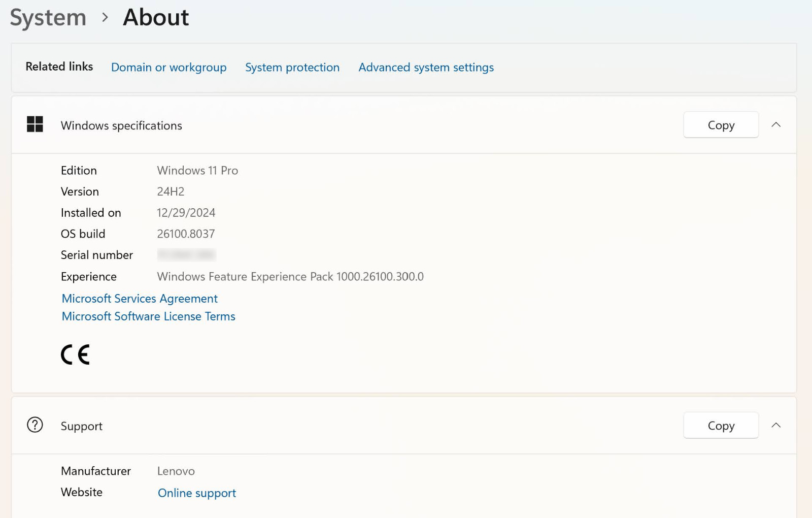Copy the Windows specifications details
Viewport: 812px width, 518px height.
pyautogui.click(x=721, y=125)
